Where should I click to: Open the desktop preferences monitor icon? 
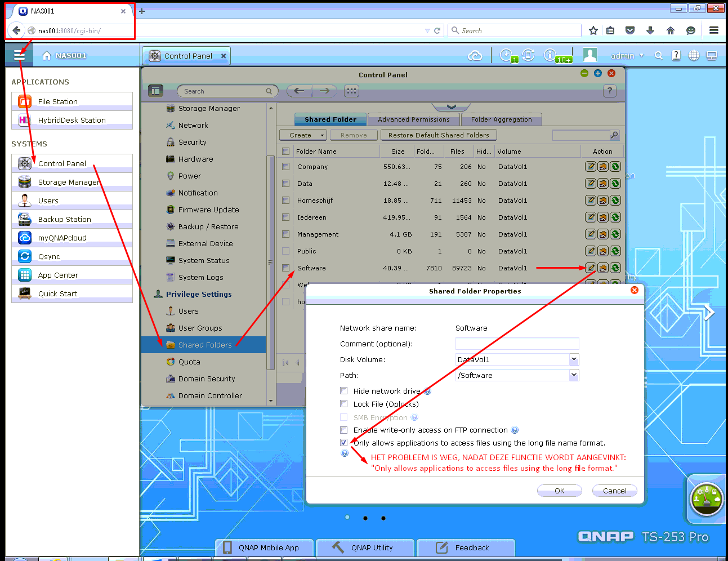pos(712,55)
